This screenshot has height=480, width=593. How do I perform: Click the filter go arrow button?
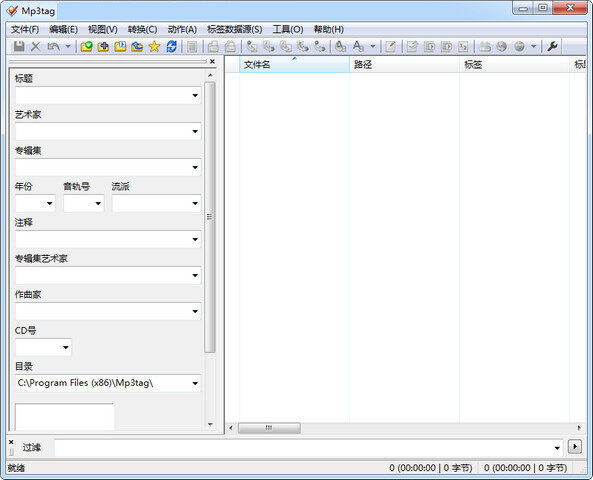(575, 447)
